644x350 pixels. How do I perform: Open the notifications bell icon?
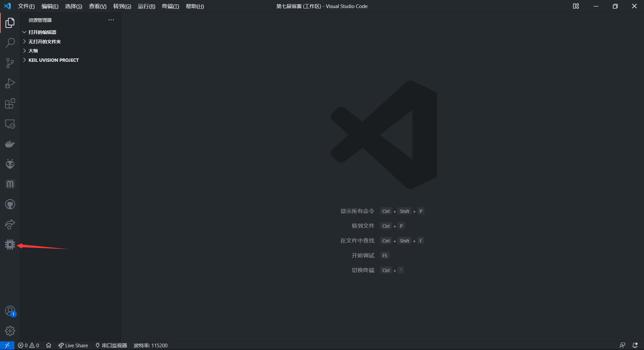(x=635, y=345)
